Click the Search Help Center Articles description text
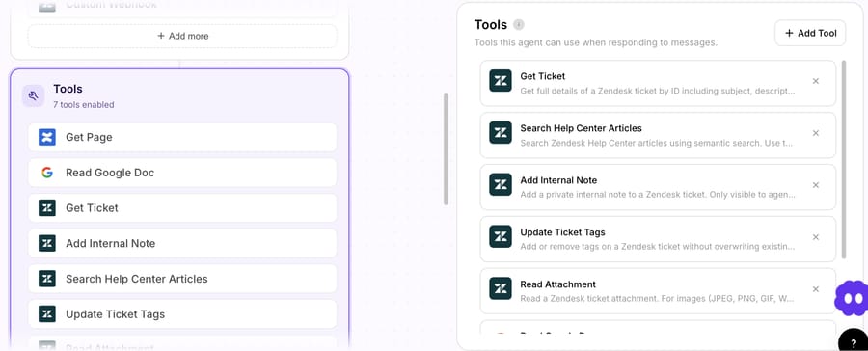 point(658,143)
